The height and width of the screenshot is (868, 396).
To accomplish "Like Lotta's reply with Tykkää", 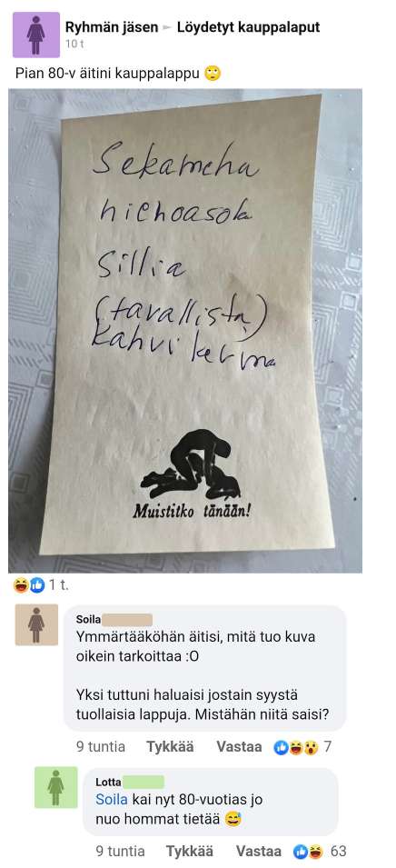I will pos(190,851).
